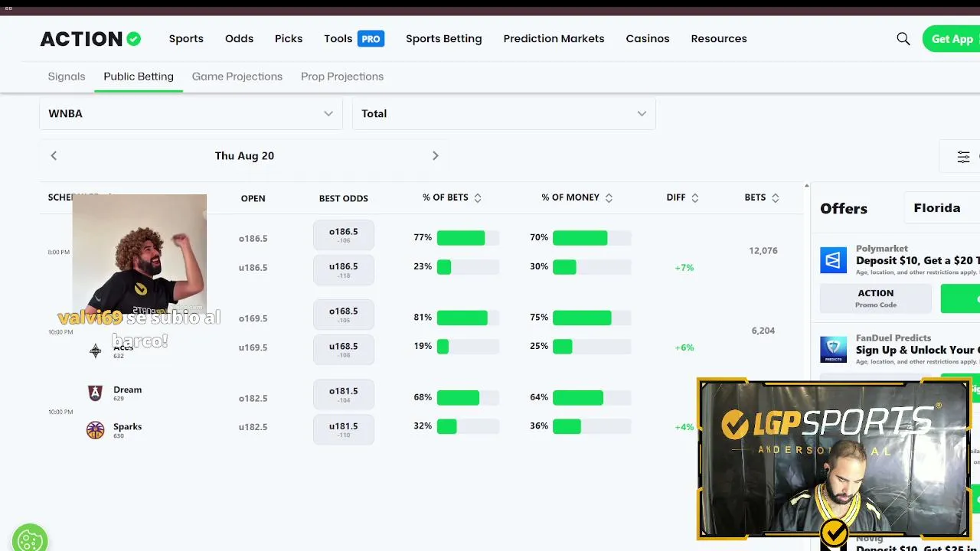
Task: Select best odds o186.5 button
Action: [344, 235]
